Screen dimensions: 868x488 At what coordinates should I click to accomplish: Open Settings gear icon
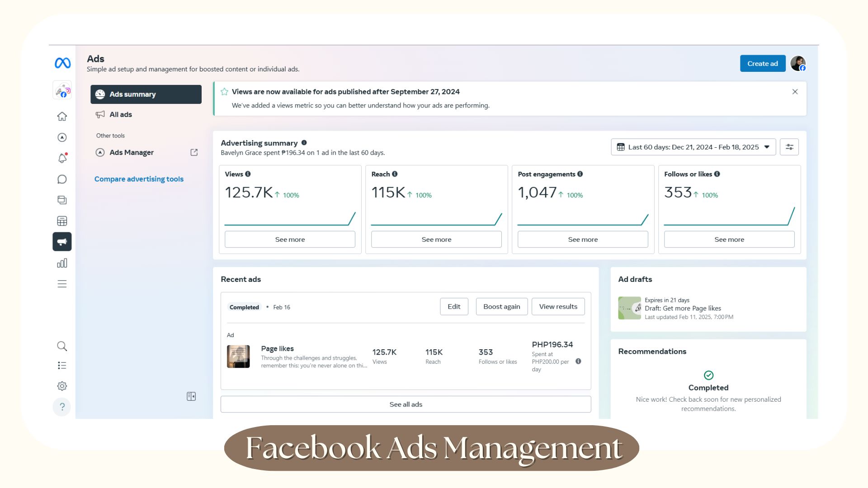(62, 386)
